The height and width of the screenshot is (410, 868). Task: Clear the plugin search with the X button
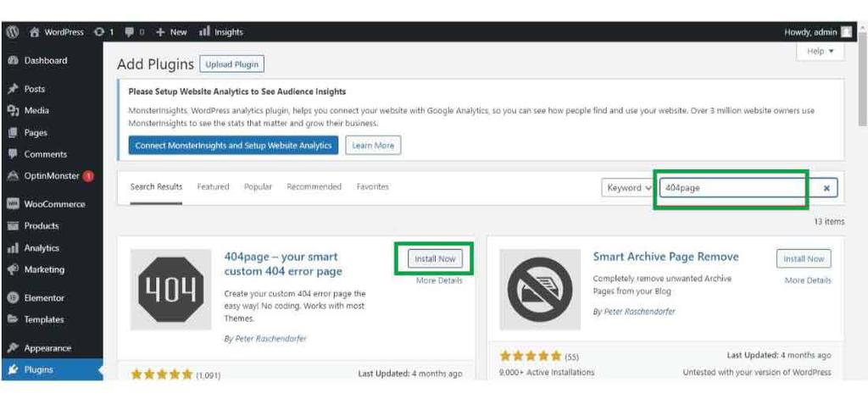coord(826,188)
